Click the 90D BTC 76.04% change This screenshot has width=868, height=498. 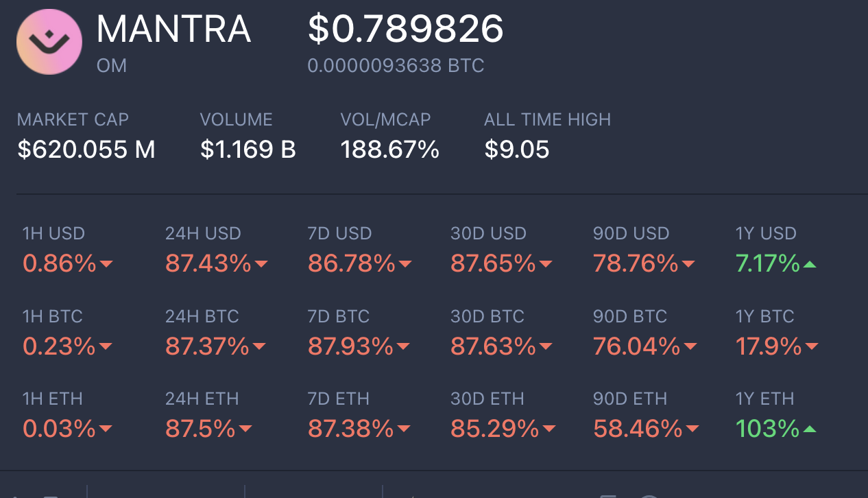point(636,346)
